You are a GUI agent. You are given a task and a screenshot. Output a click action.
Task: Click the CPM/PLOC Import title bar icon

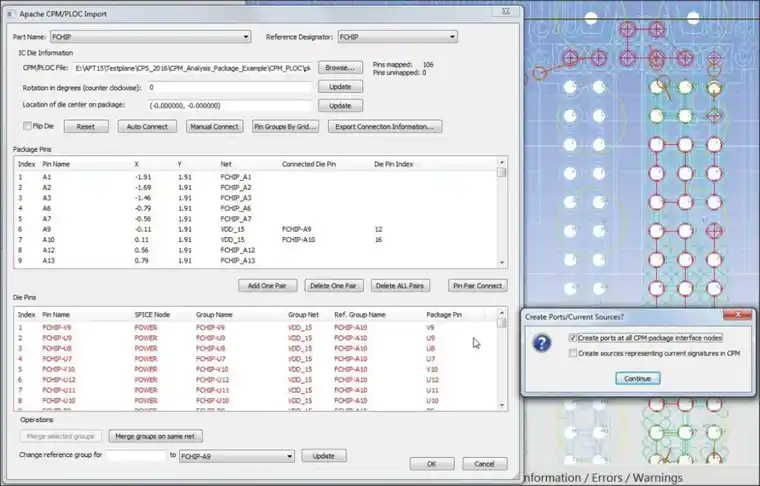tap(11, 14)
